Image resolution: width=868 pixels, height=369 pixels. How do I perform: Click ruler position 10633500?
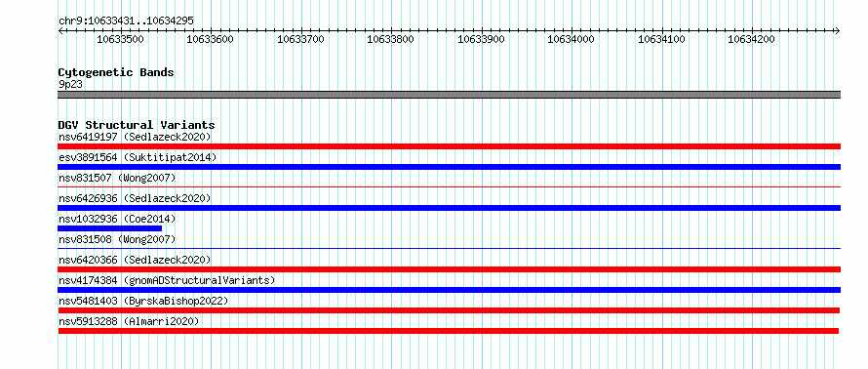pyautogui.click(x=120, y=39)
